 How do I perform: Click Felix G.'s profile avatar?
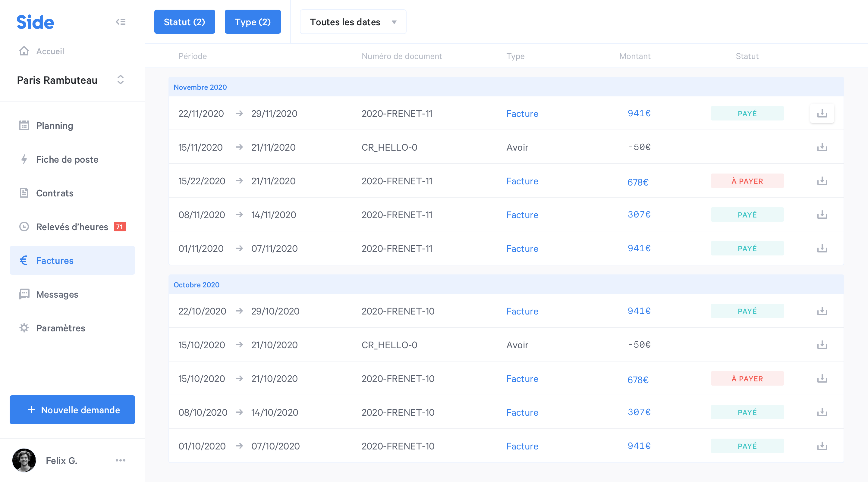(x=24, y=460)
